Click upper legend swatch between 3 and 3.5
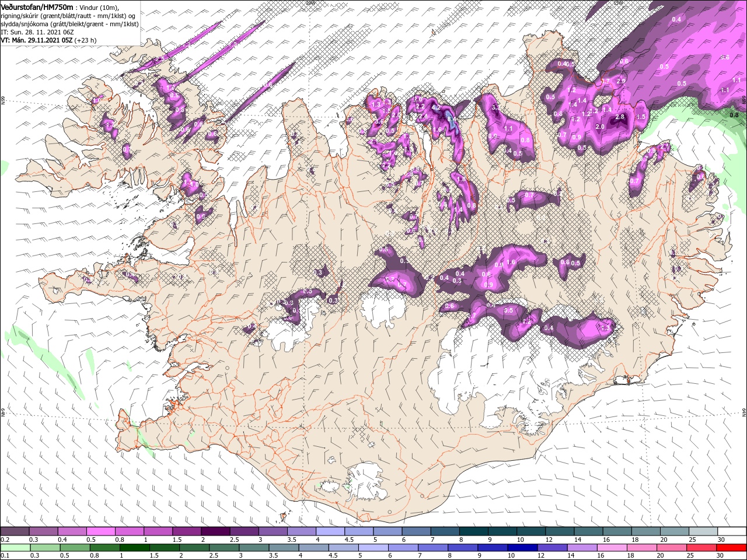 [x=273, y=531]
